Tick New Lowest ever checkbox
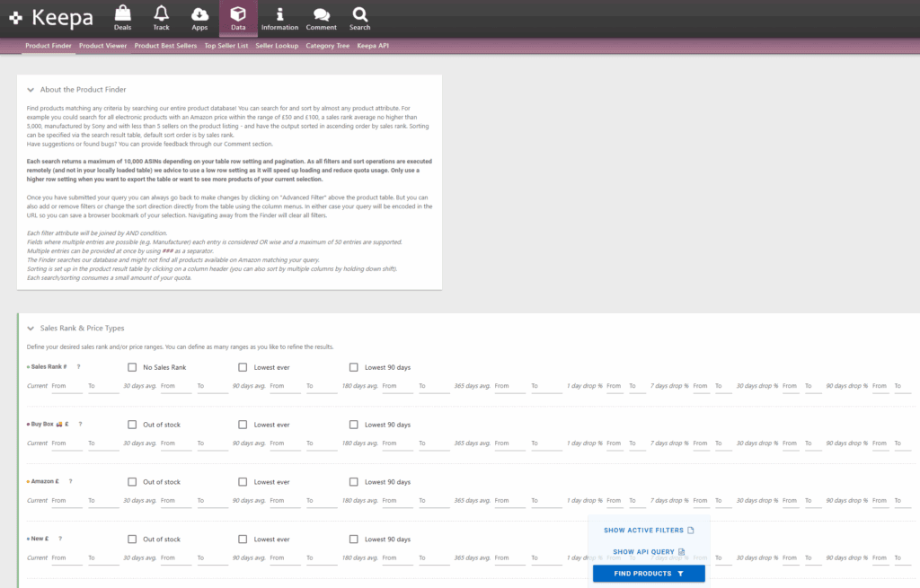This screenshot has height=588, width=920. tap(243, 540)
